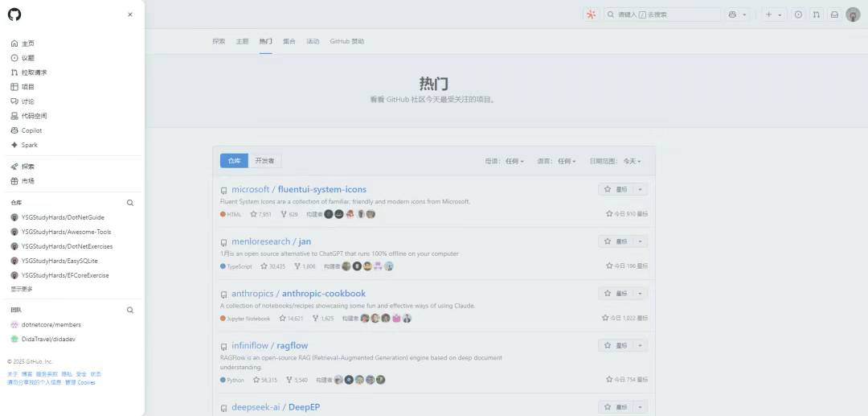Click the GitHub logo in the sidebar
Viewport: 868px width, 416px height.
[14, 14]
